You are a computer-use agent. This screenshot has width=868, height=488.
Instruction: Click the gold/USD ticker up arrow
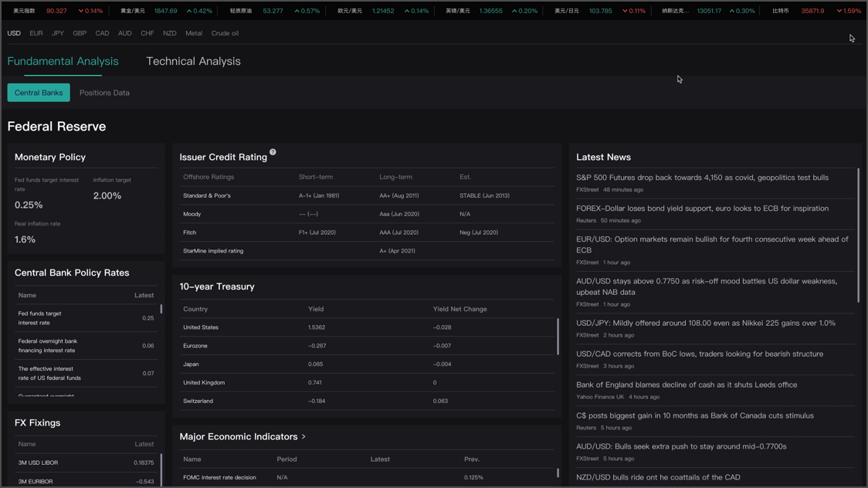coord(189,11)
